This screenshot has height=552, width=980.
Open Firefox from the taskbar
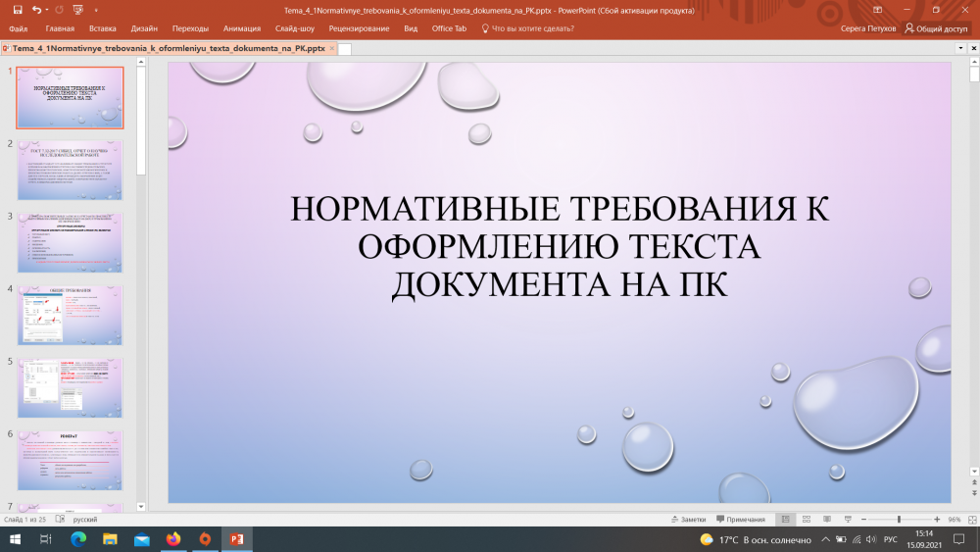173,539
